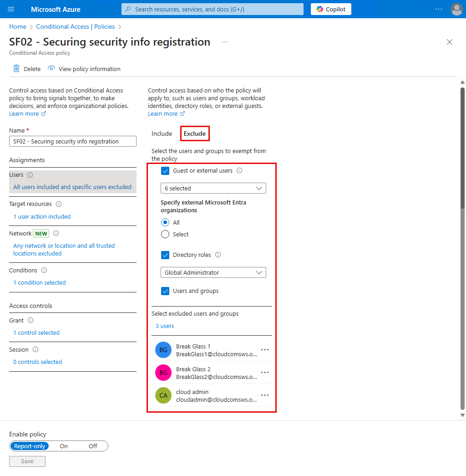This screenshot has height=476, width=466.
Task: Set Enable policy toggle to On
Action: coord(64,446)
